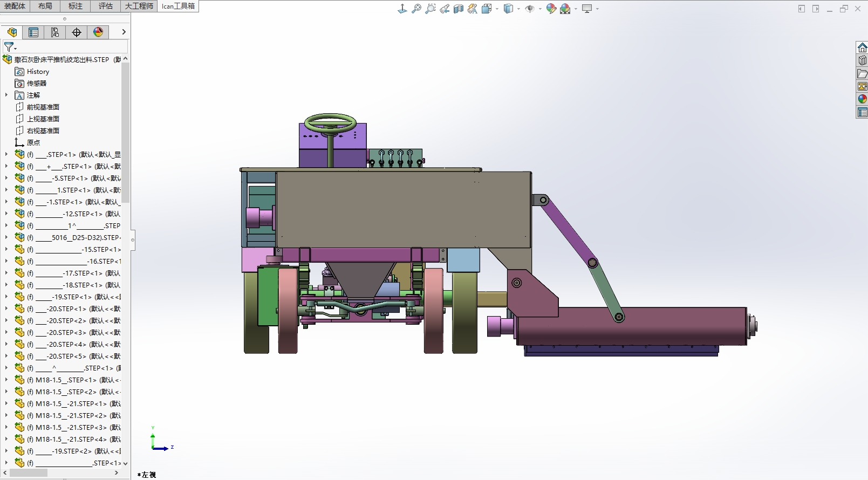This screenshot has width=868, height=480.
Task: Open the Design Library task pane icon
Action: click(862, 60)
